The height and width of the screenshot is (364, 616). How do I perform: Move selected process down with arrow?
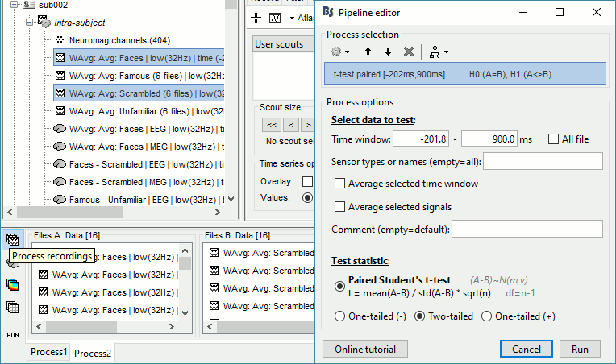(x=388, y=52)
